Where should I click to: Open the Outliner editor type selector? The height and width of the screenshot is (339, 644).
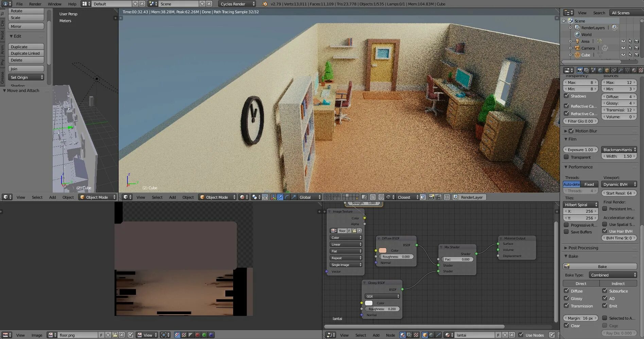tap(569, 13)
